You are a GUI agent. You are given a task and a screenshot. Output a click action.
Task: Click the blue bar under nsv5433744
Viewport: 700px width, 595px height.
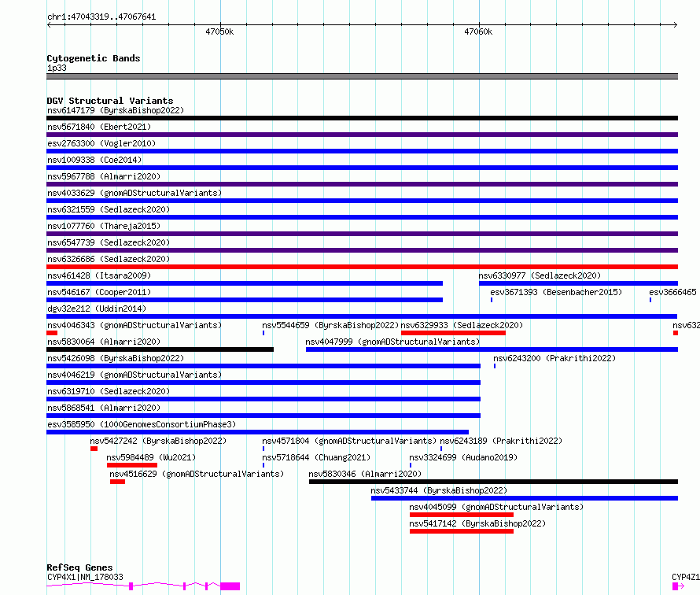click(x=525, y=498)
